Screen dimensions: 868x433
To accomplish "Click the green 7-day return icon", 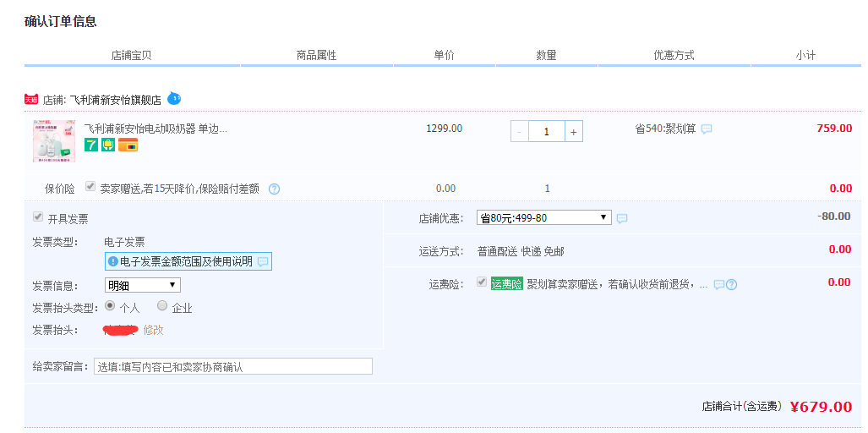I will 90,145.
